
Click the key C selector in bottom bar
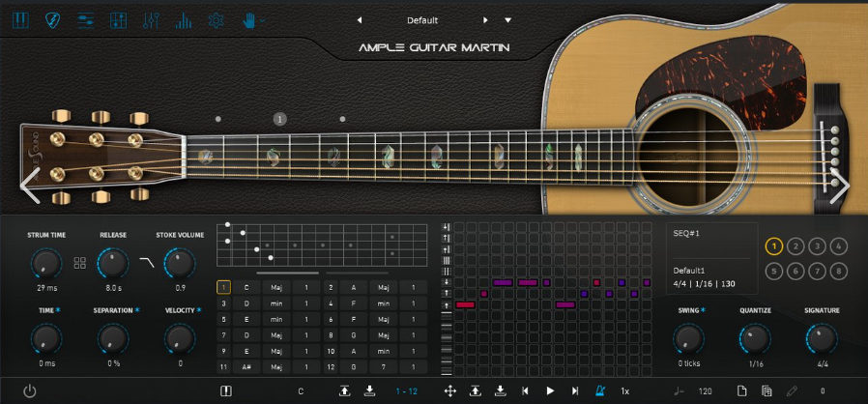click(x=301, y=391)
